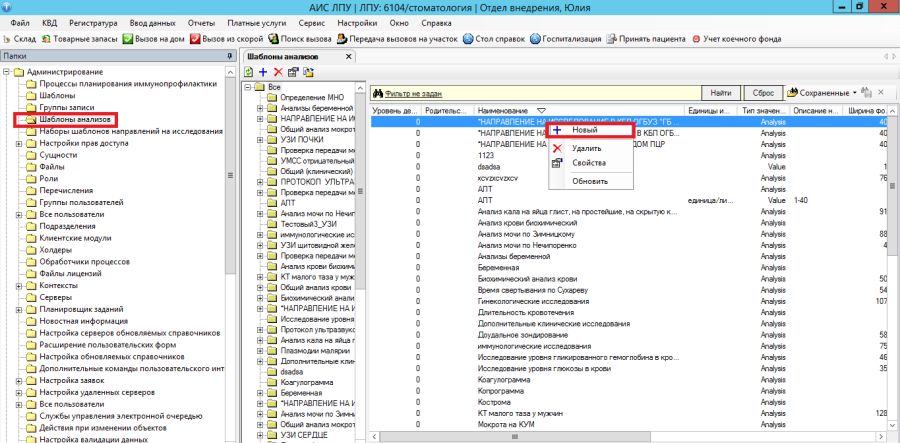Collapse the Все root in template tree
Image resolution: width=900 pixels, height=443 pixels.
pos(247,87)
